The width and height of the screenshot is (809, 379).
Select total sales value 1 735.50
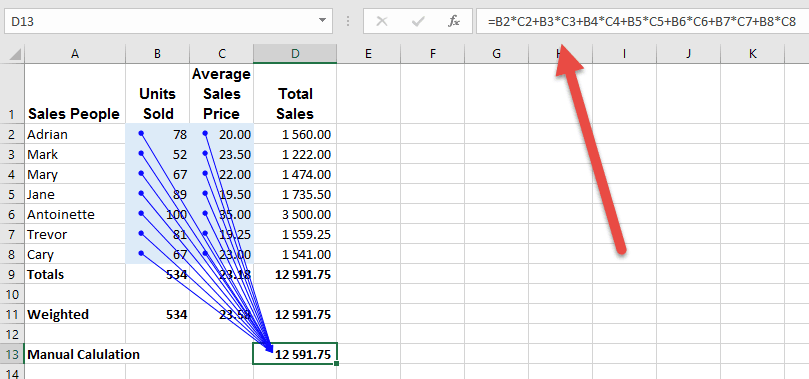pyautogui.click(x=295, y=194)
